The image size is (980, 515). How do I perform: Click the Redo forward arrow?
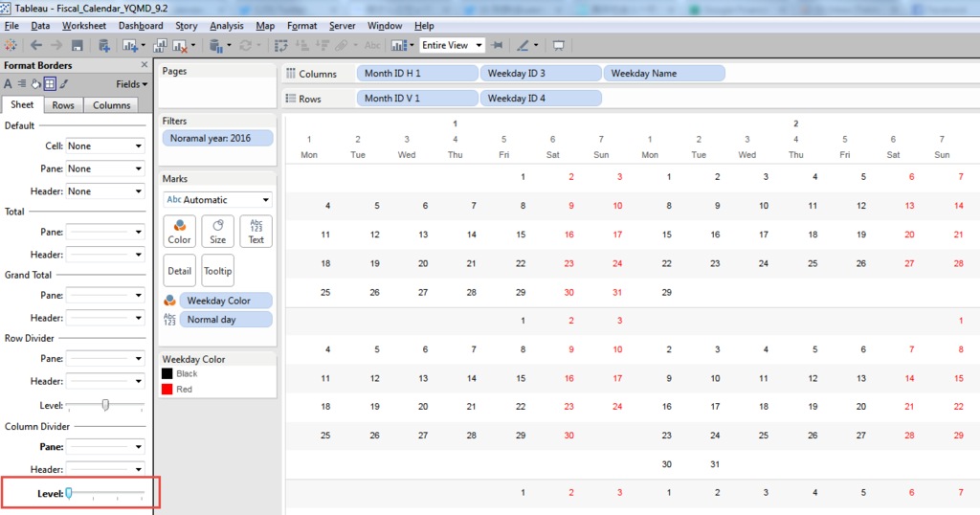56,45
